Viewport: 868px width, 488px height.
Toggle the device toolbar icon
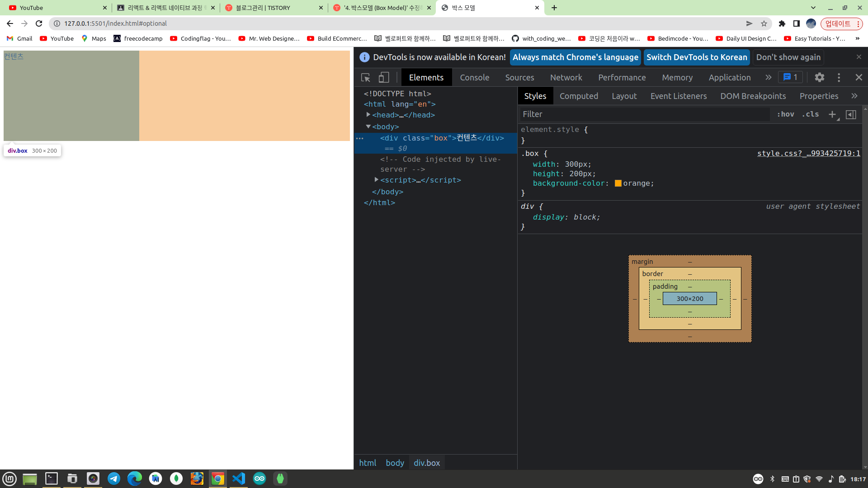[384, 78]
